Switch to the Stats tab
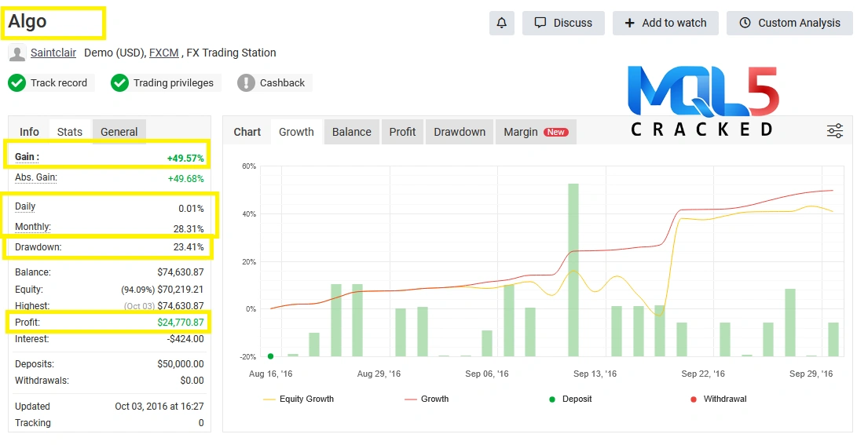The height and width of the screenshot is (445, 868). pyautogui.click(x=70, y=132)
